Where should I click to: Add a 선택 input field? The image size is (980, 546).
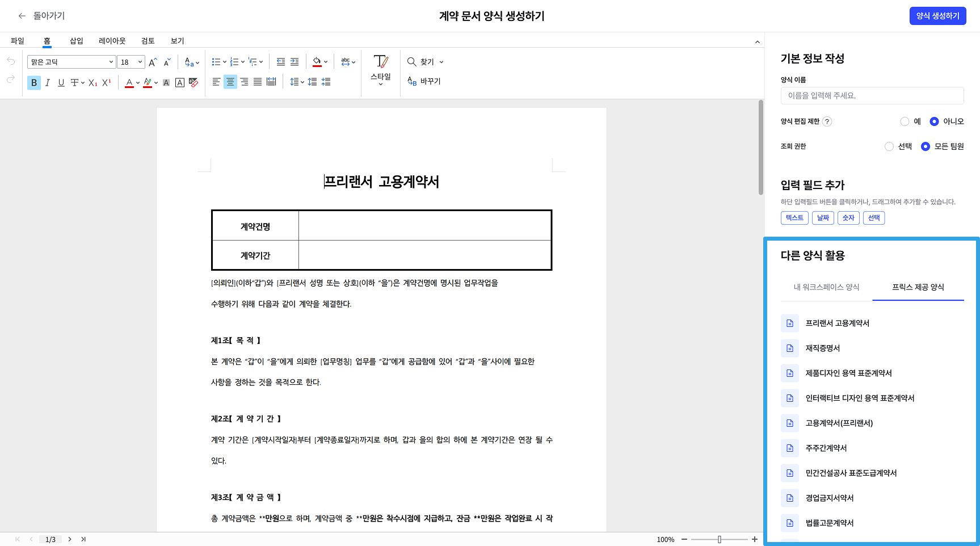pyautogui.click(x=874, y=218)
